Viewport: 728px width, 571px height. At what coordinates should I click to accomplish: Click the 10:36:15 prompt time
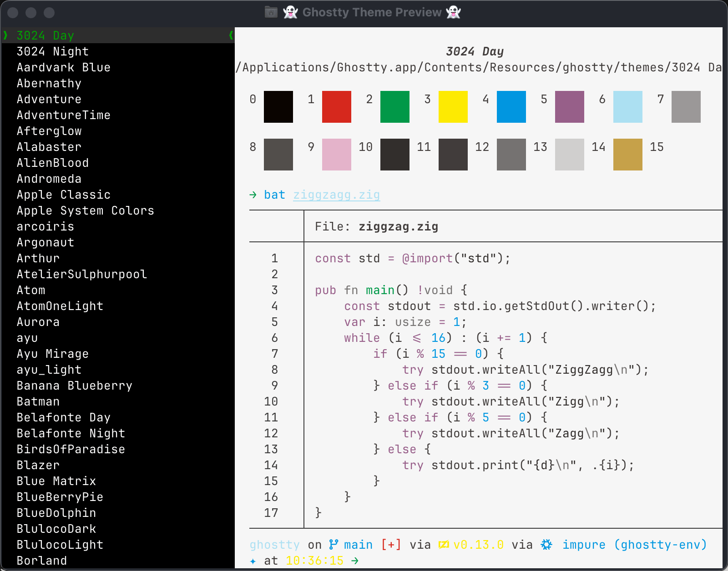tap(315, 561)
